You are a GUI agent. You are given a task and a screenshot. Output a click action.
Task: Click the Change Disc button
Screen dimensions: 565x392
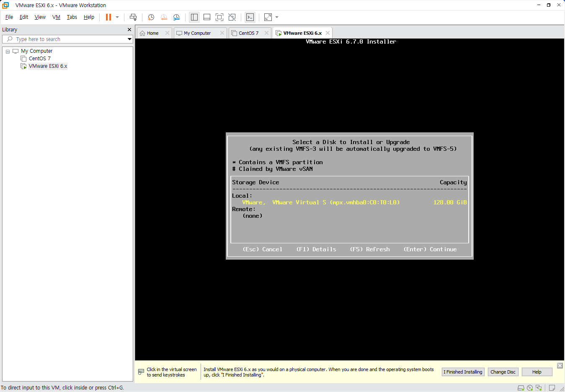coord(503,372)
